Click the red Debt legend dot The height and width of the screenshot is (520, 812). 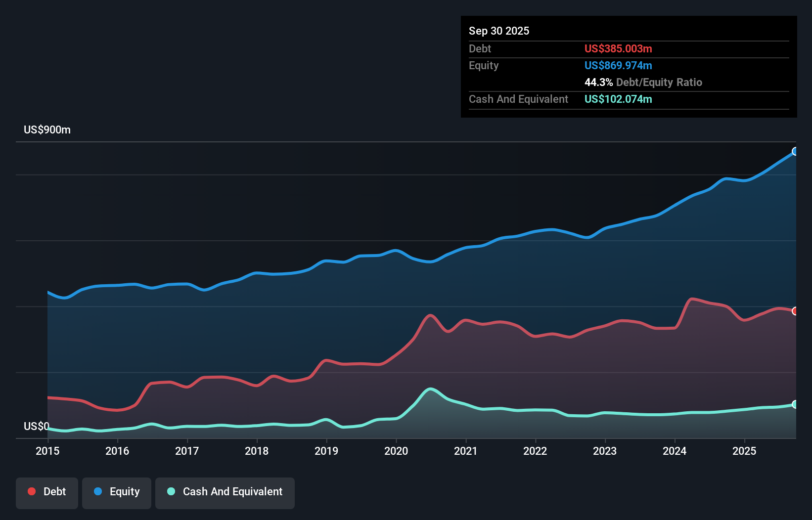pos(31,491)
